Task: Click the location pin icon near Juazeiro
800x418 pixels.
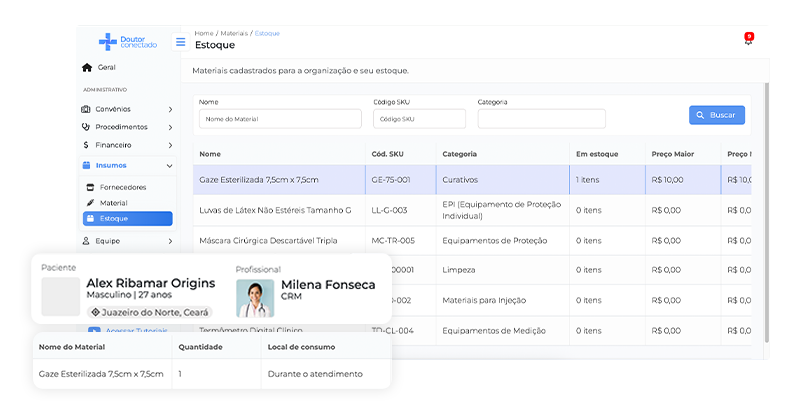Action: (x=95, y=312)
